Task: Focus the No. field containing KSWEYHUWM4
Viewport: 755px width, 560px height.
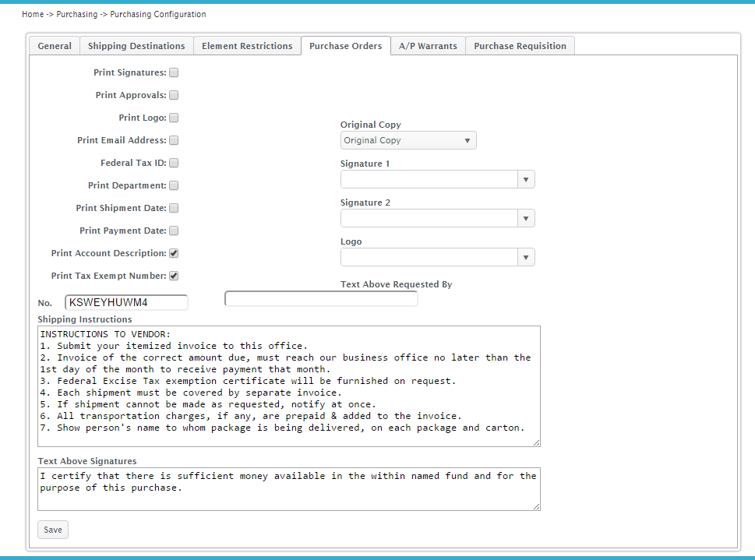Action: pyautogui.click(x=126, y=302)
